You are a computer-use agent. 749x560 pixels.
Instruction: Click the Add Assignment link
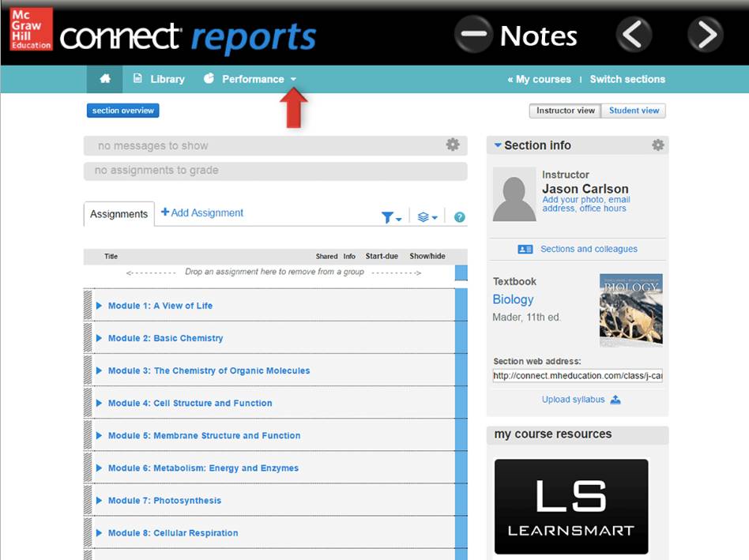click(x=207, y=212)
